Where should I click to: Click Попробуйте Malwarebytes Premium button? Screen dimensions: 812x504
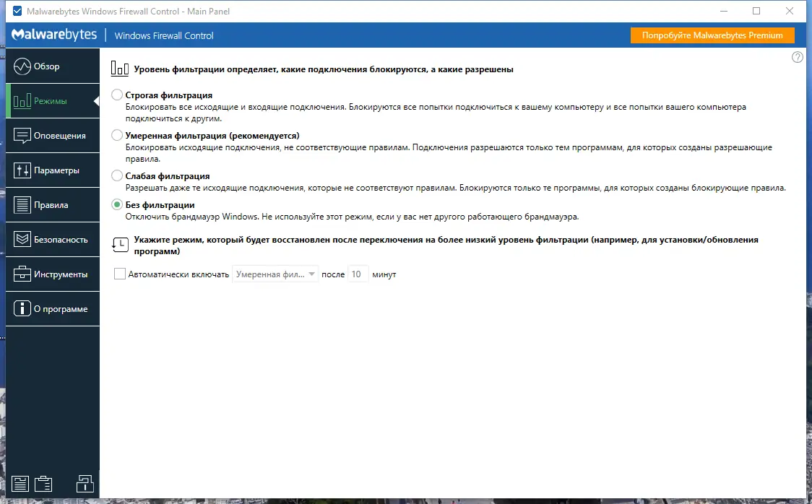(x=712, y=35)
